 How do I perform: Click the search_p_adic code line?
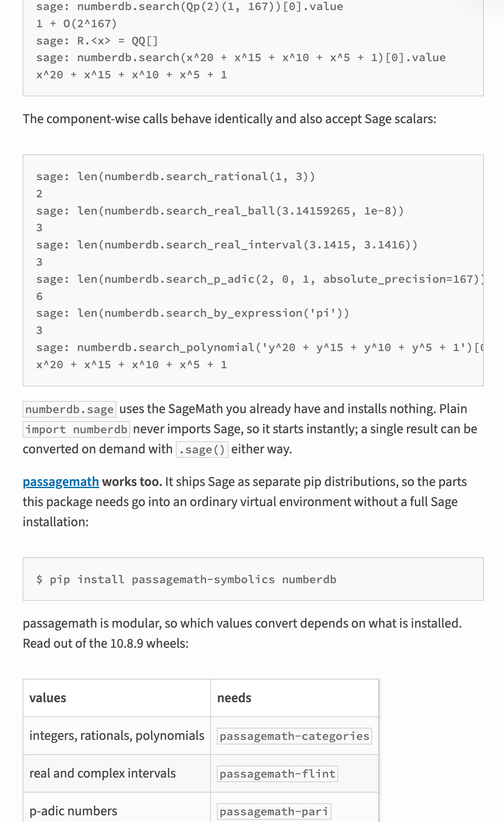click(x=260, y=279)
